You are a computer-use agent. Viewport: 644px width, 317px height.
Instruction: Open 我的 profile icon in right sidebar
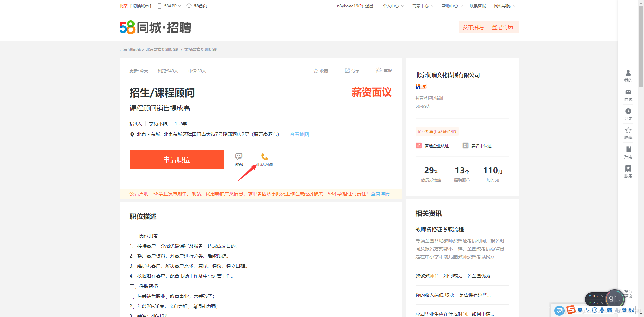[x=628, y=73]
